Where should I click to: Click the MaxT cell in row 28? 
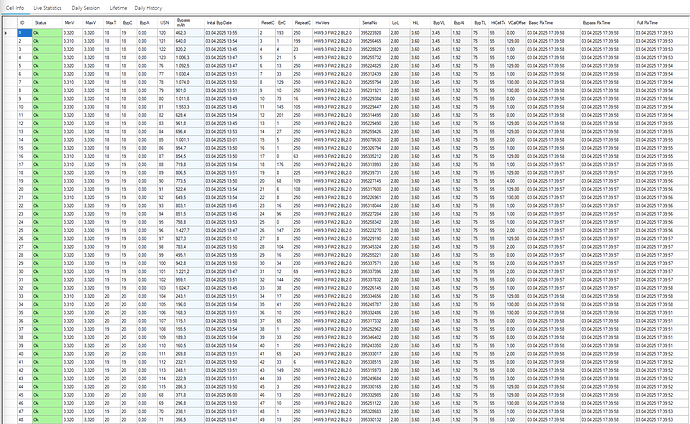click(x=112, y=255)
